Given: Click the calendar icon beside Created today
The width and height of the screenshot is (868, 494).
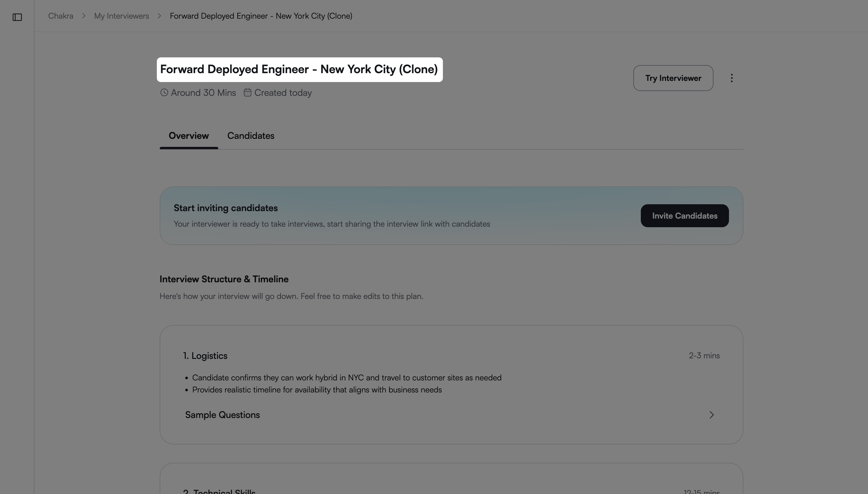Looking at the screenshot, I should [247, 93].
